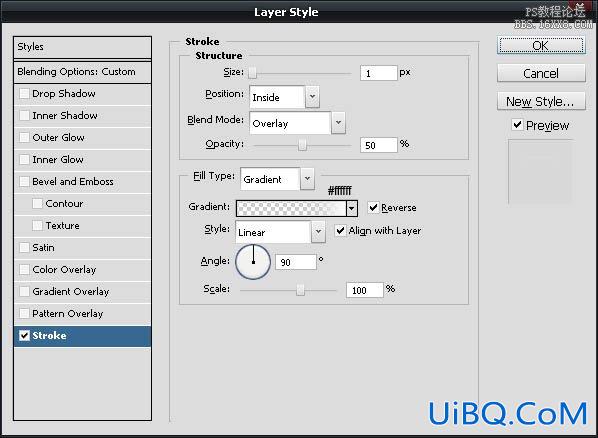Viewport: 598px width, 438px height.
Task: Click the Cancel button
Action: (x=541, y=73)
